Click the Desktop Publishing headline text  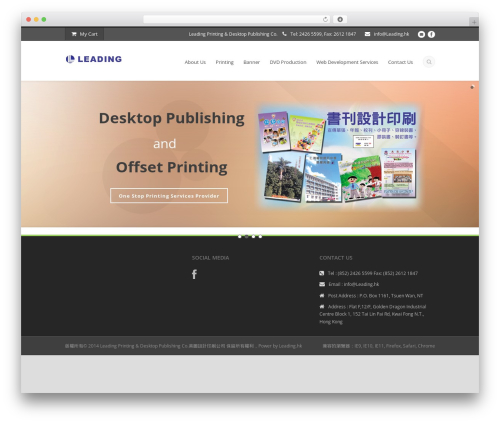(172, 118)
